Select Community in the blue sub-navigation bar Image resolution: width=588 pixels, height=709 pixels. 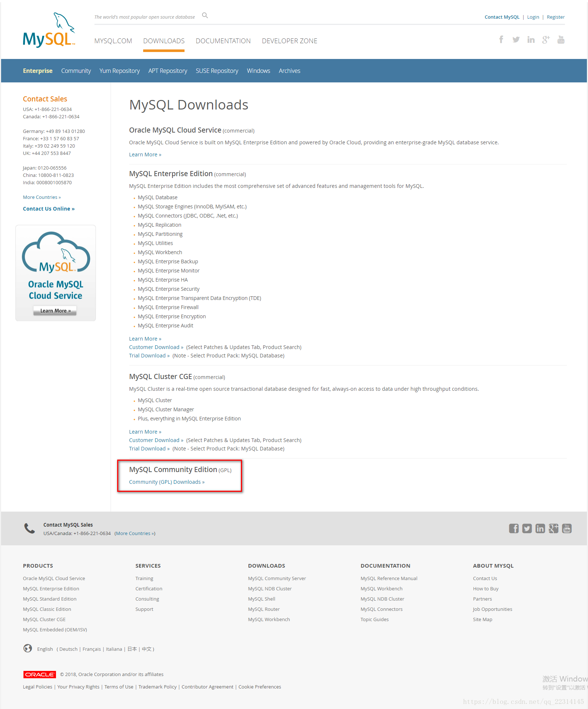click(76, 71)
